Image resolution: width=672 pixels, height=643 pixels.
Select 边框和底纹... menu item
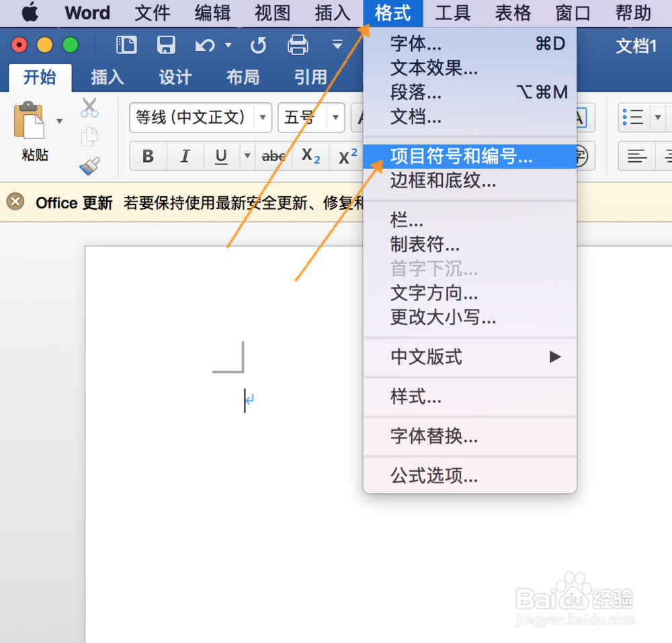pos(470,180)
